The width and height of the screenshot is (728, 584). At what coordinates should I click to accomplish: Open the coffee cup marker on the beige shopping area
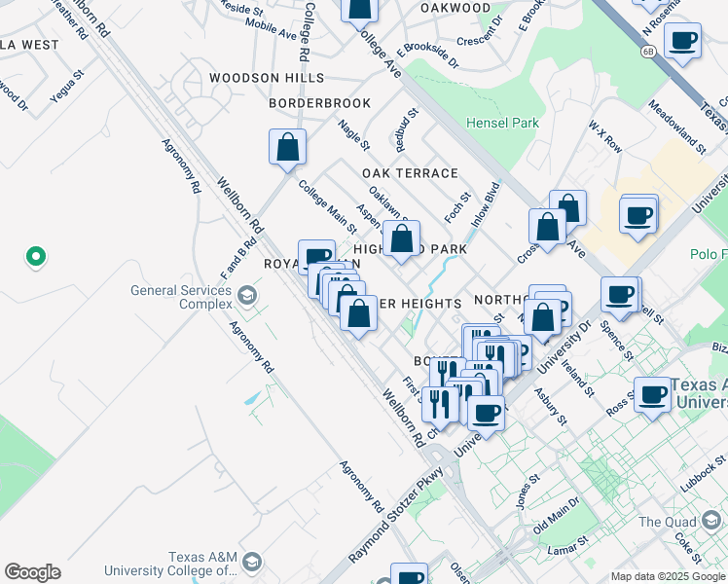coord(638,217)
